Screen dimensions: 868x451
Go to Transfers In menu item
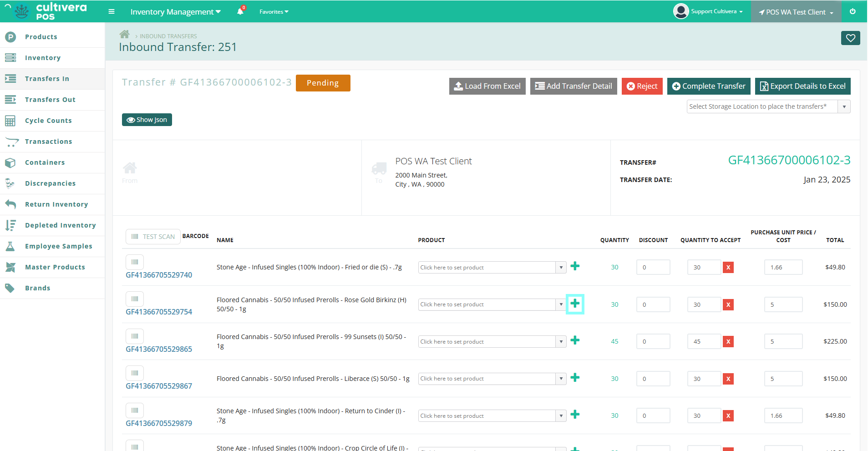(x=52, y=79)
